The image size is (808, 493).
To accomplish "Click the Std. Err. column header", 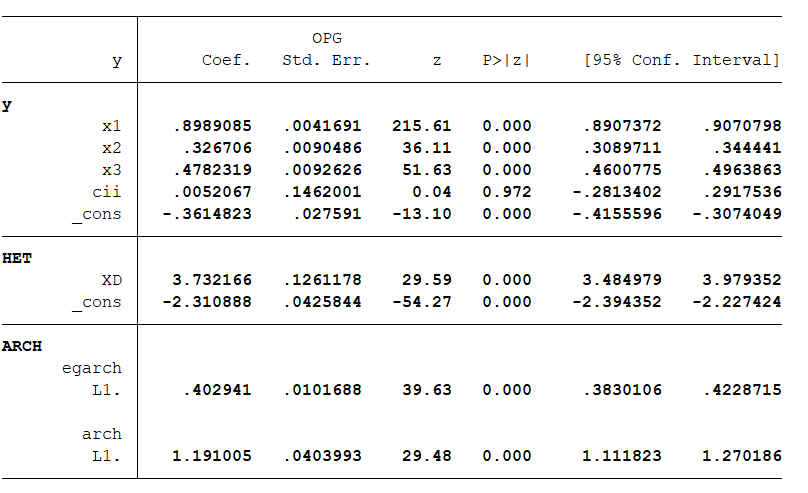I will (326, 61).
